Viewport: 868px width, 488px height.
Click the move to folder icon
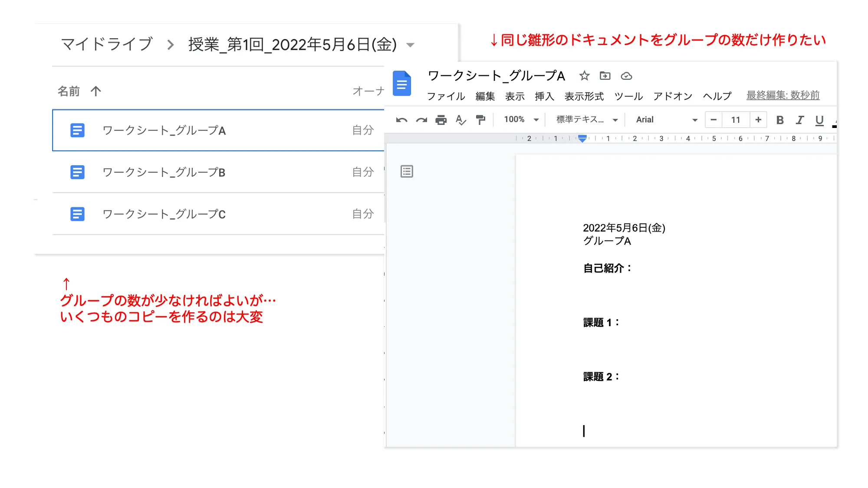605,76
